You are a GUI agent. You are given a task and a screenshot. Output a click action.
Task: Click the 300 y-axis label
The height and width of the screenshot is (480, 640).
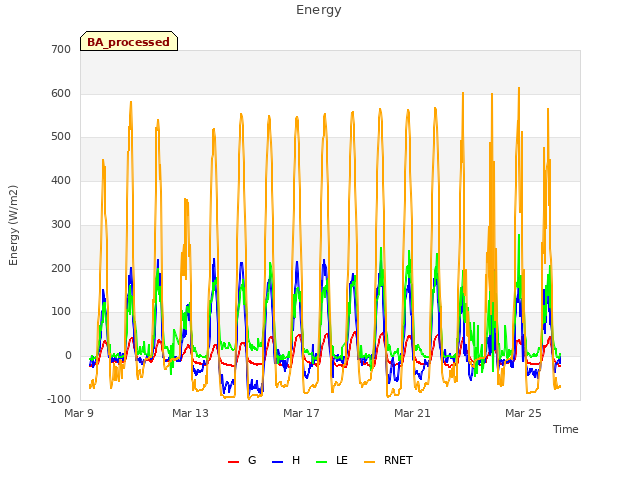pos(61,224)
